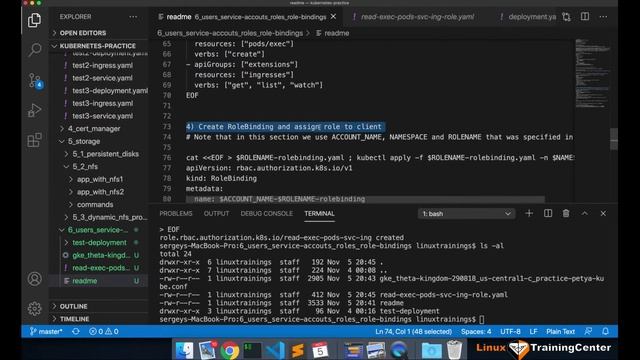Expand the Outline section
The image size is (640, 360).
73,306
